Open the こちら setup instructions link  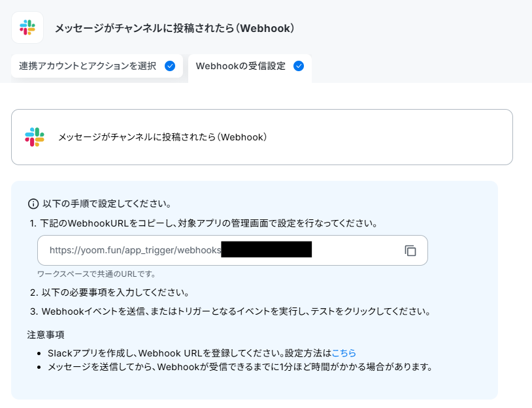tap(344, 353)
